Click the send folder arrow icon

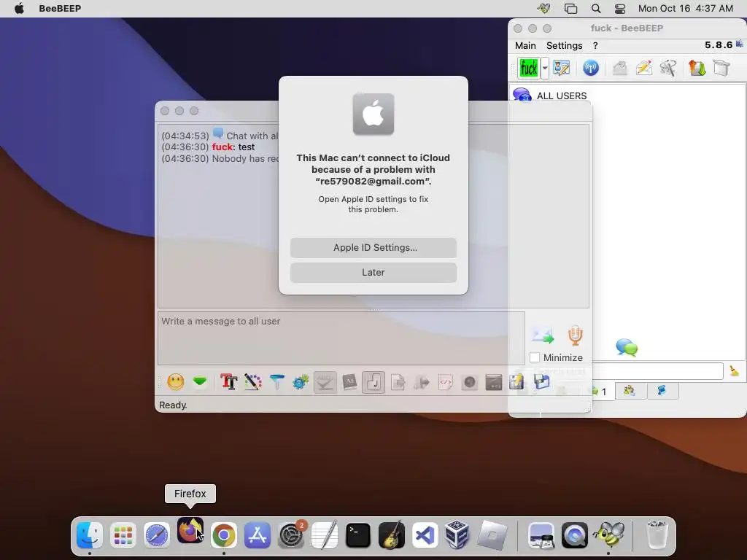pyautogui.click(x=422, y=382)
